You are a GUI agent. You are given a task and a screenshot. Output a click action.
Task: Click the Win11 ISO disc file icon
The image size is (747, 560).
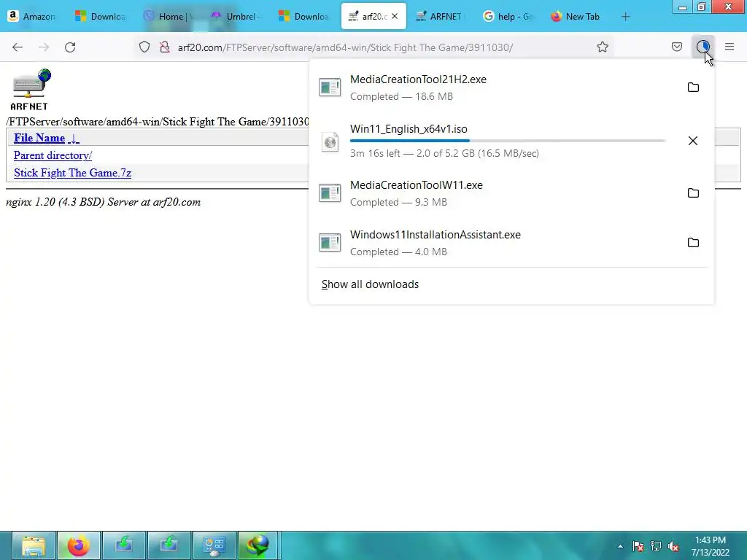(330, 142)
